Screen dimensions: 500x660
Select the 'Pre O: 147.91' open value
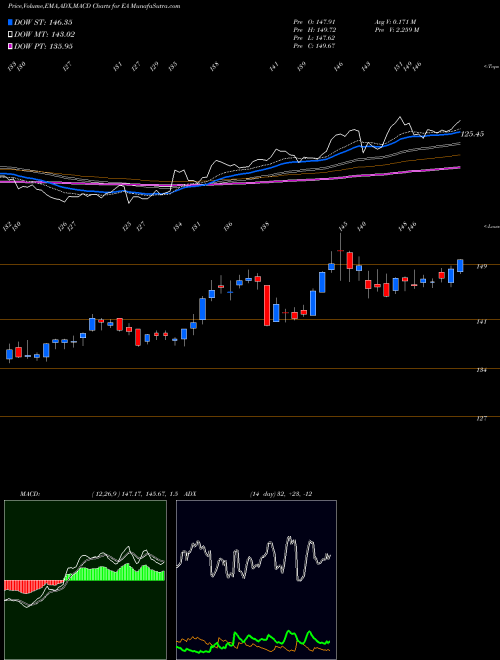click(314, 22)
